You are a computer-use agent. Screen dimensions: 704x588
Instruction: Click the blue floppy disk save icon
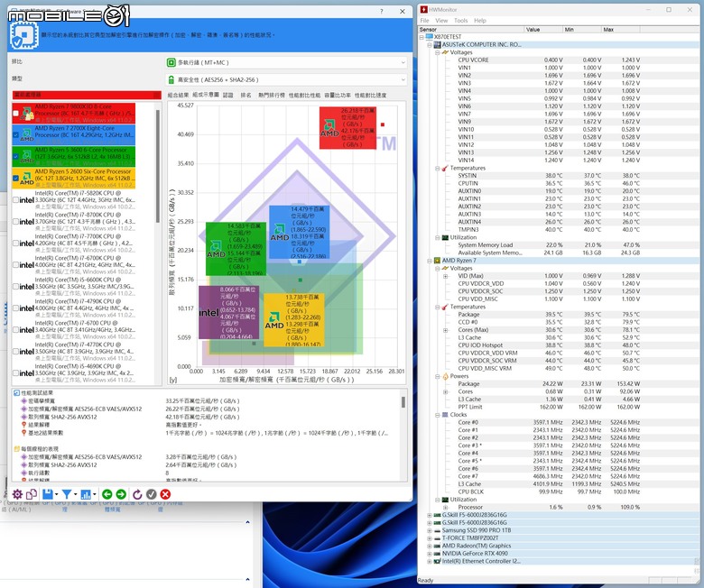click(47, 494)
